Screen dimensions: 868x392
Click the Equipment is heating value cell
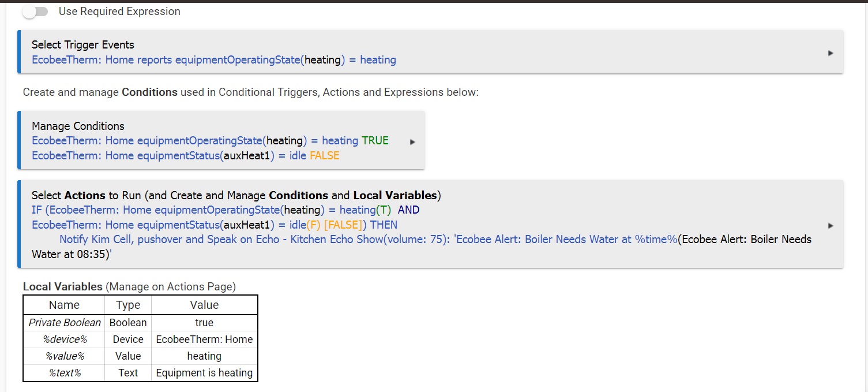204,373
